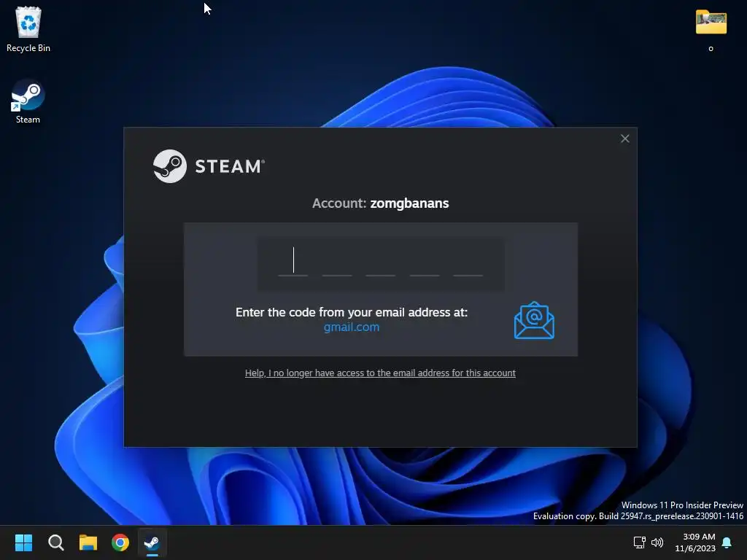
Task: Launch Google Chrome from the taskbar
Action: point(120,542)
